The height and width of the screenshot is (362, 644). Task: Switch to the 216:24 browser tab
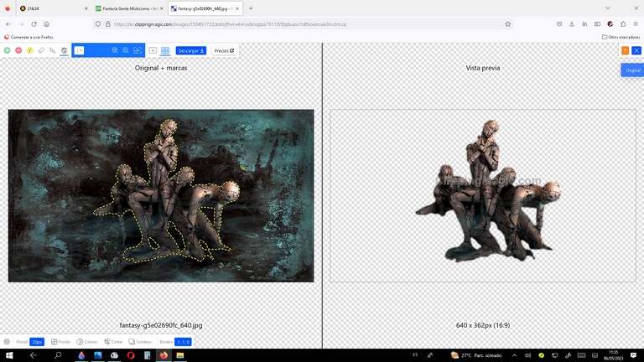point(54,8)
